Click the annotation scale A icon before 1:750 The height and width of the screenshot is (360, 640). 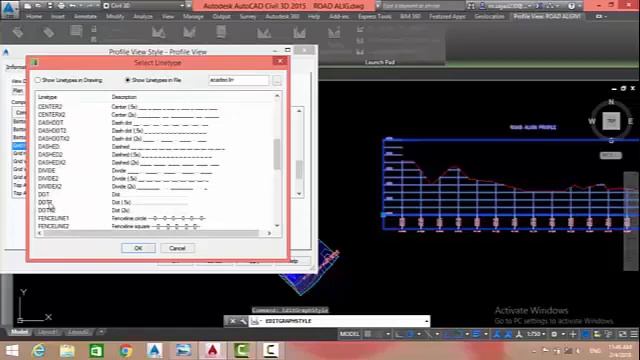(x=519, y=334)
